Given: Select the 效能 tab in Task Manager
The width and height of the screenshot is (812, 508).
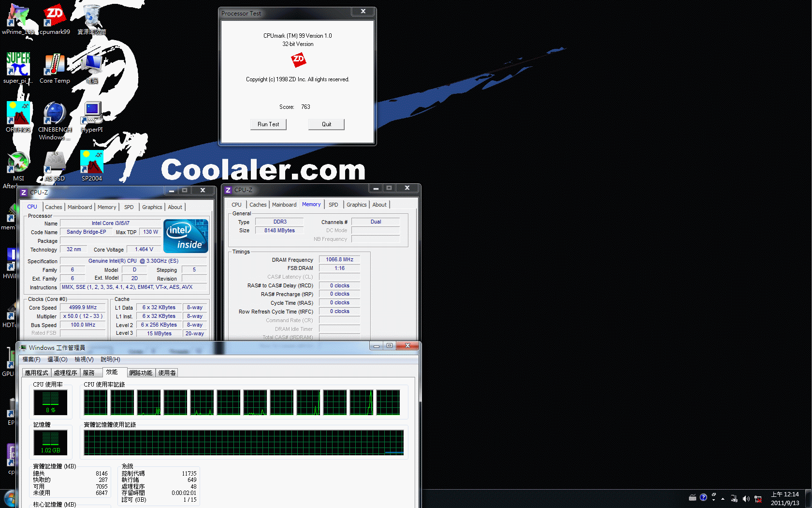Looking at the screenshot, I should pyautogui.click(x=115, y=372).
